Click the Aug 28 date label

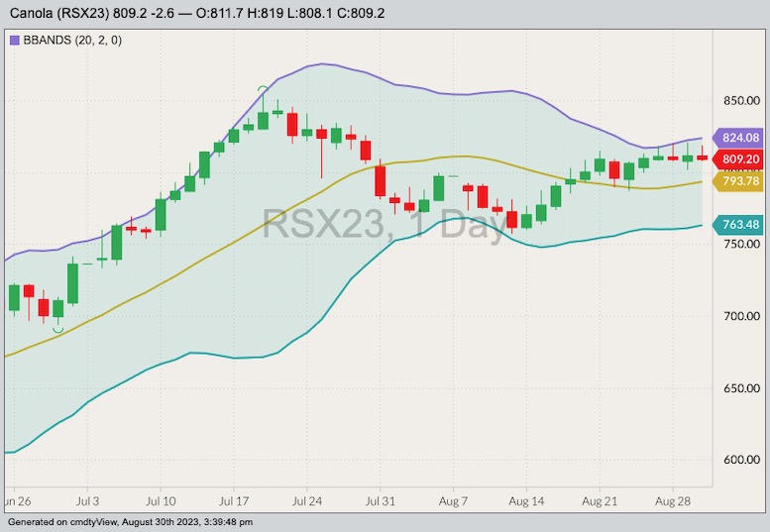click(672, 501)
